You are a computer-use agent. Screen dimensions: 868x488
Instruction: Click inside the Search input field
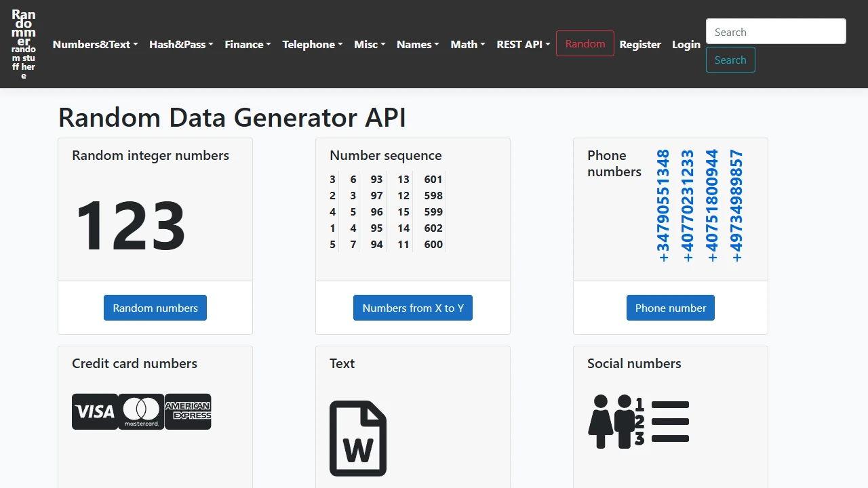click(x=775, y=31)
